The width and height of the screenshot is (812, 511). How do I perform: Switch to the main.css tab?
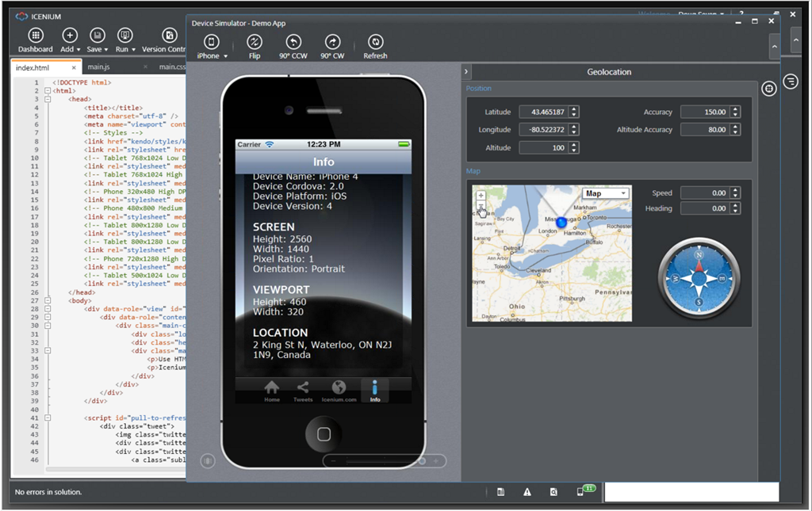(172, 67)
